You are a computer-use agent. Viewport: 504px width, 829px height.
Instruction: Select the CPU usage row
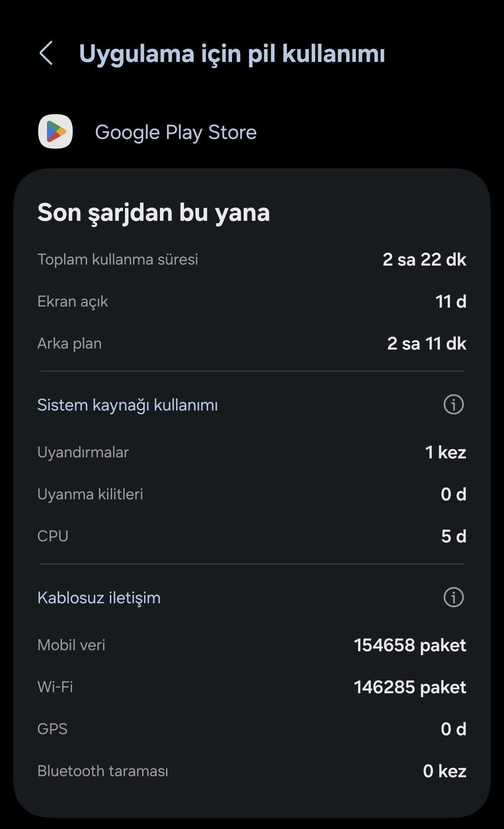pyautogui.click(x=251, y=536)
